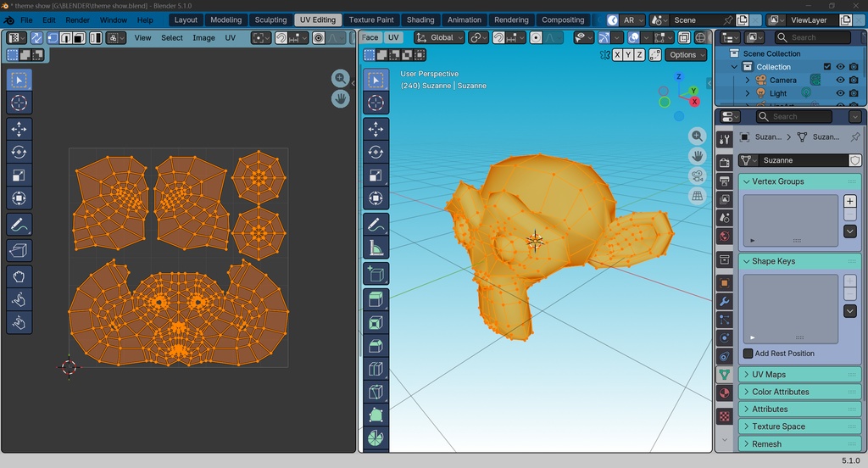Viewport: 868px width, 468px height.
Task: Select the Extrude Region tool
Action: 376,299
